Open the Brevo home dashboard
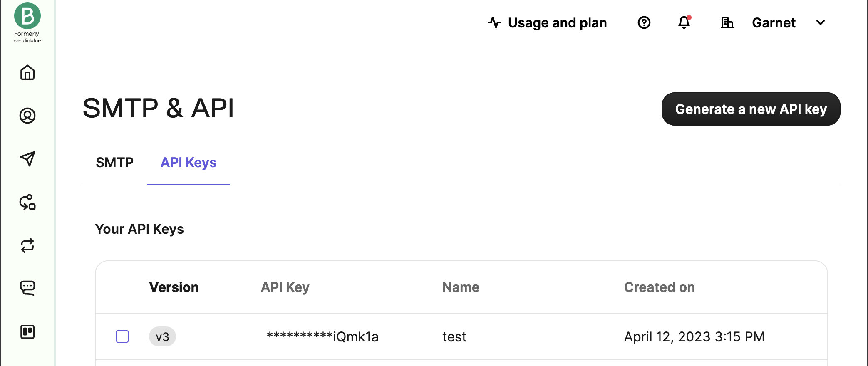Viewport: 868px width, 366px height. [27, 72]
